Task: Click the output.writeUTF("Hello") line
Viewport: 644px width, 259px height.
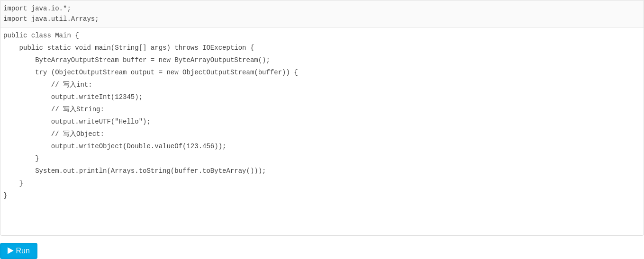Action: [101, 122]
